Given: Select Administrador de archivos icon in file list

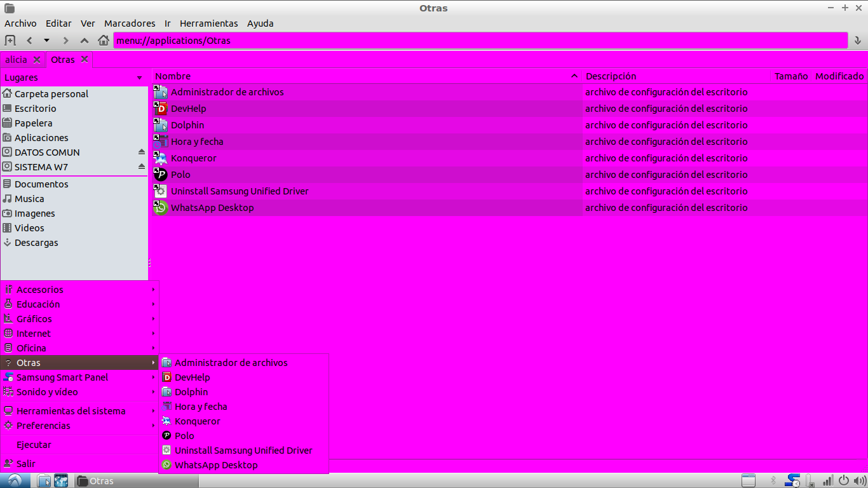Looking at the screenshot, I should click(x=161, y=92).
